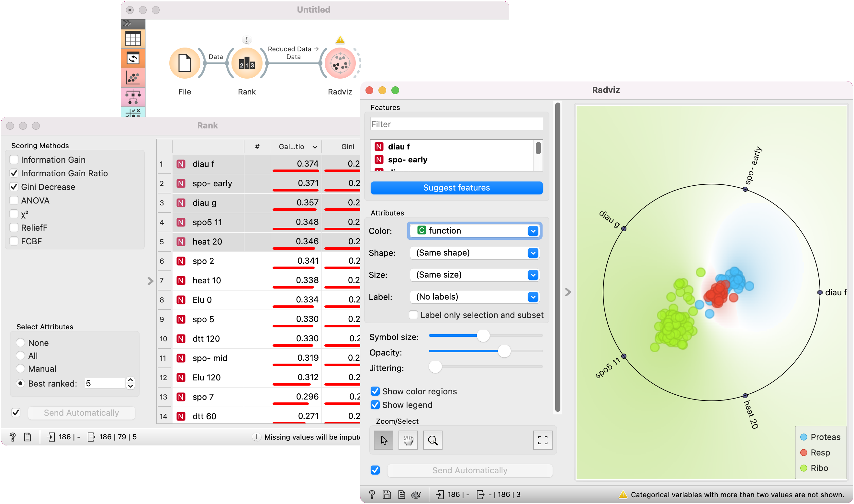Open the Rank widget node
The height and width of the screenshot is (504, 854).
(x=247, y=63)
